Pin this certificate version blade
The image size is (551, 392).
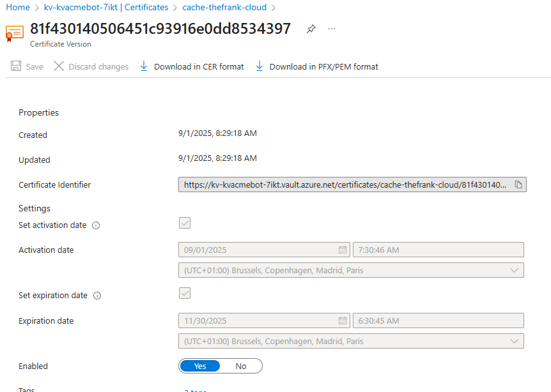311,29
